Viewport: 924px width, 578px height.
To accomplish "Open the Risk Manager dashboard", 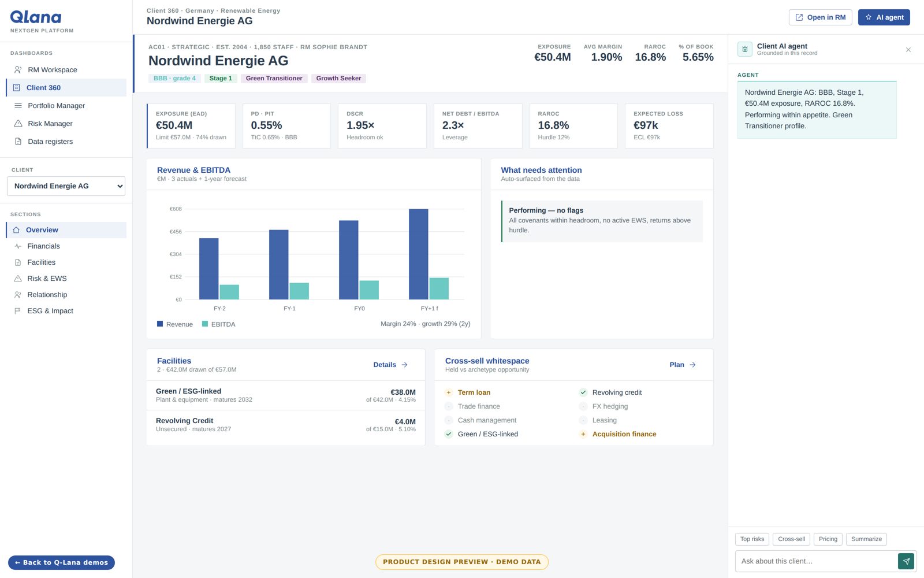I will coord(66,124).
